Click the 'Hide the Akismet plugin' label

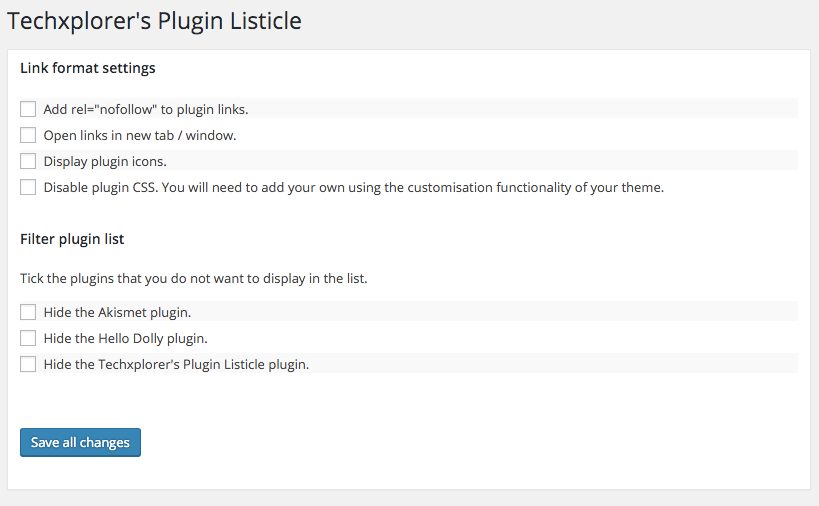pos(117,313)
